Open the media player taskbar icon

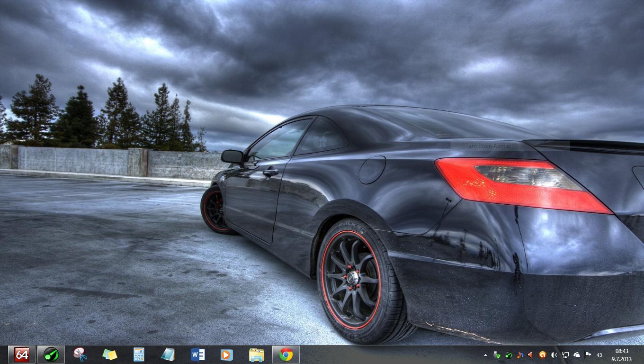point(227,355)
